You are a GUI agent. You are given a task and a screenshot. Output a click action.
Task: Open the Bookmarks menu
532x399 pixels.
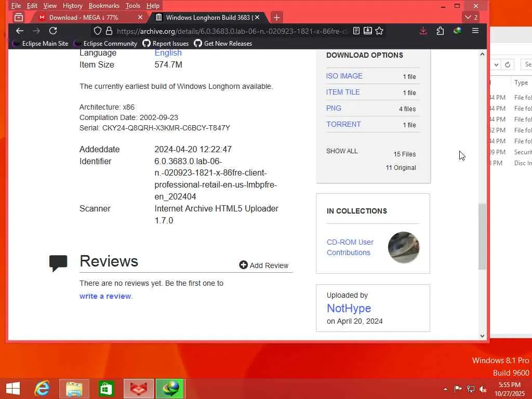(x=104, y=6)
